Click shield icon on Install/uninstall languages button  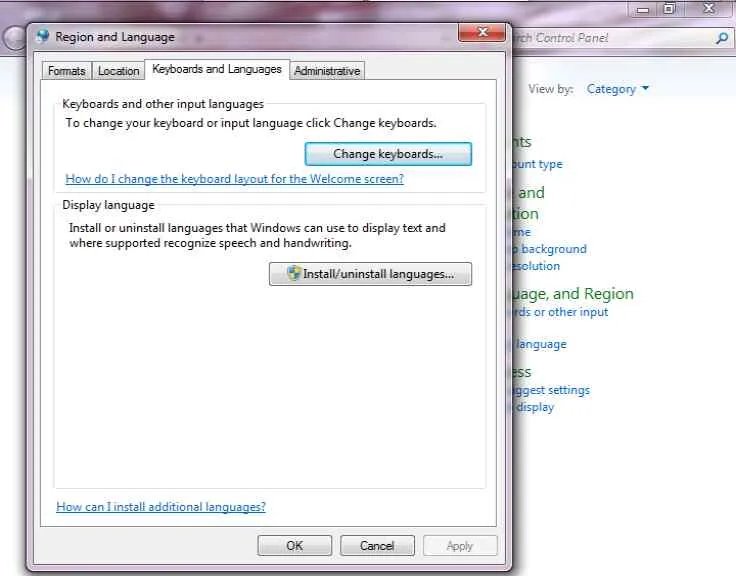point(293,273)
